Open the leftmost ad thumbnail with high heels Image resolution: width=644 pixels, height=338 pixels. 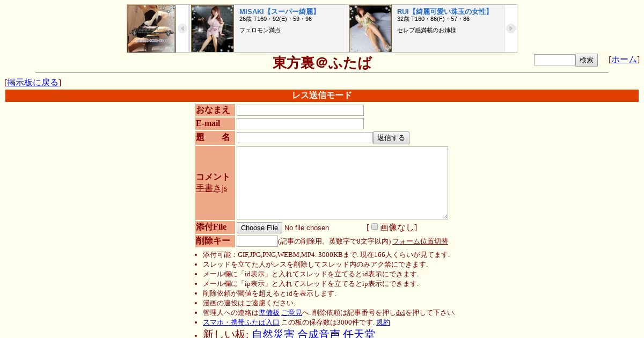coord(151,28)
